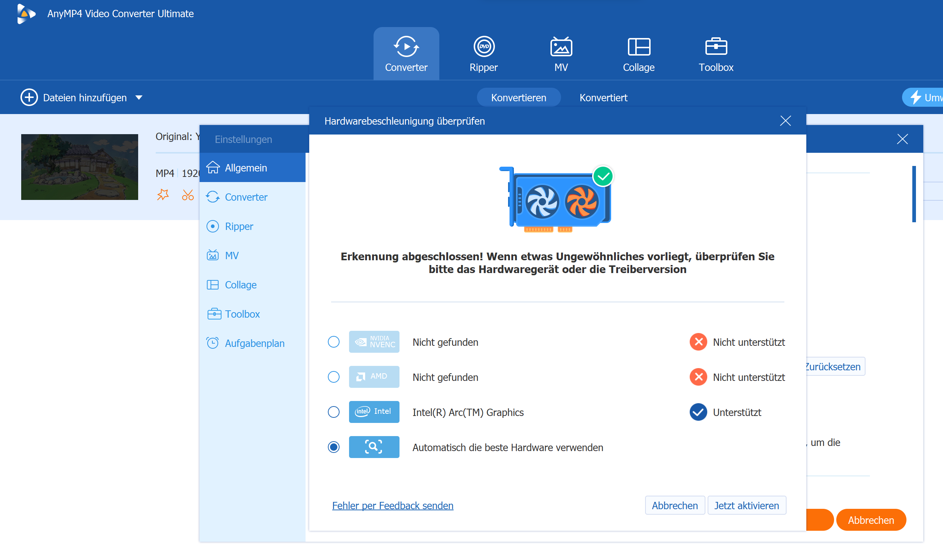The height and width of the screenshot is (560, 943).
Task: Open Converter settings in sidebar
Action: pos(252,197)
